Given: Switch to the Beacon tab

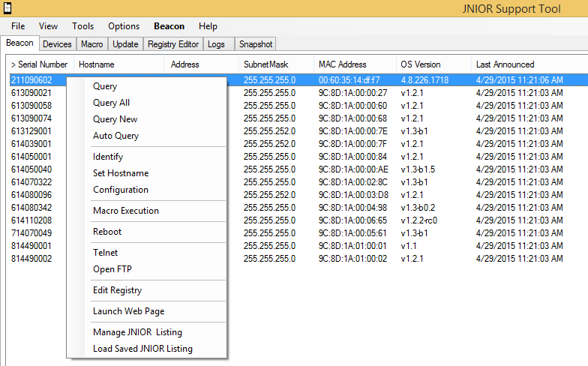Looking at the screenshot, I should click(19, 43).
